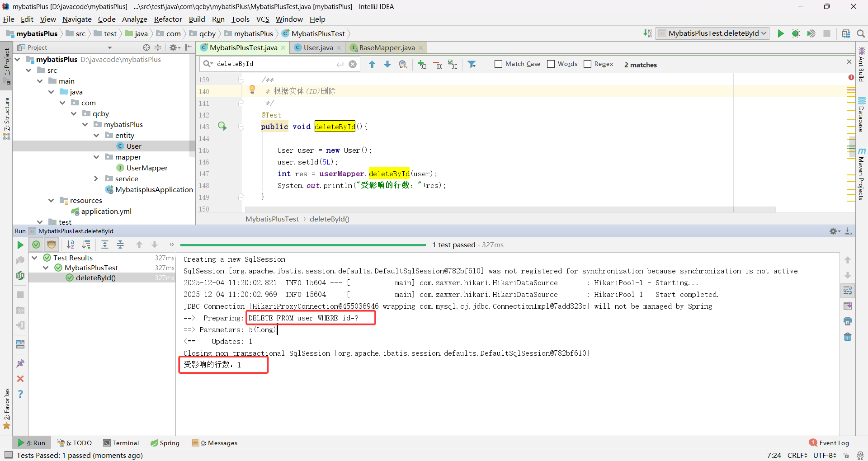Open the VCS menu
Image resolution: width=868 pixels, height=461 pixels.
click(x=263, y=19)
